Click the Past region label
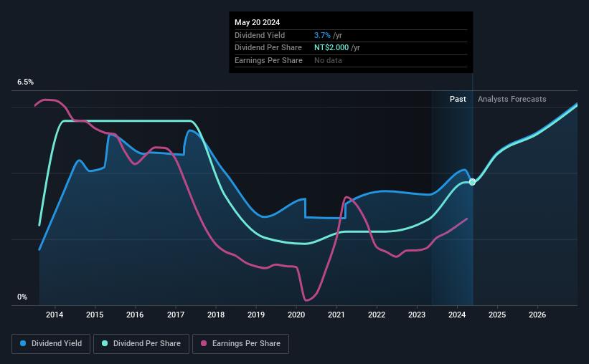 pos(458,99)
